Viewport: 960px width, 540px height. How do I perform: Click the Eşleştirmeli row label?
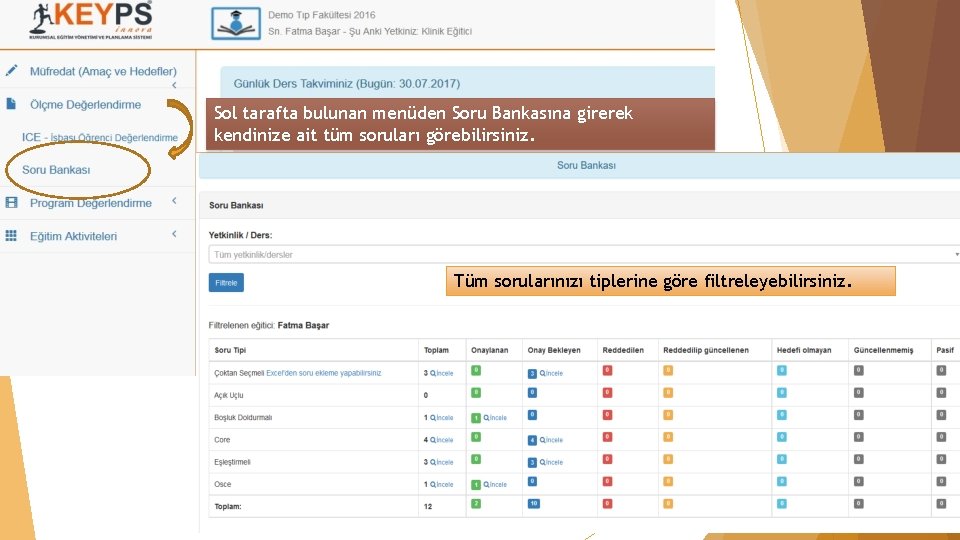(x=232, y=462)
